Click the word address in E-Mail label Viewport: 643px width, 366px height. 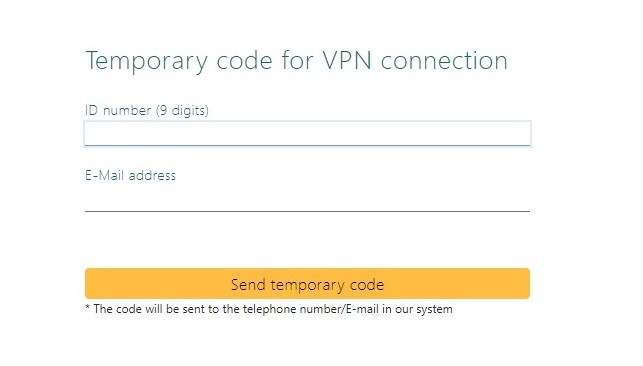pos(152,175)
